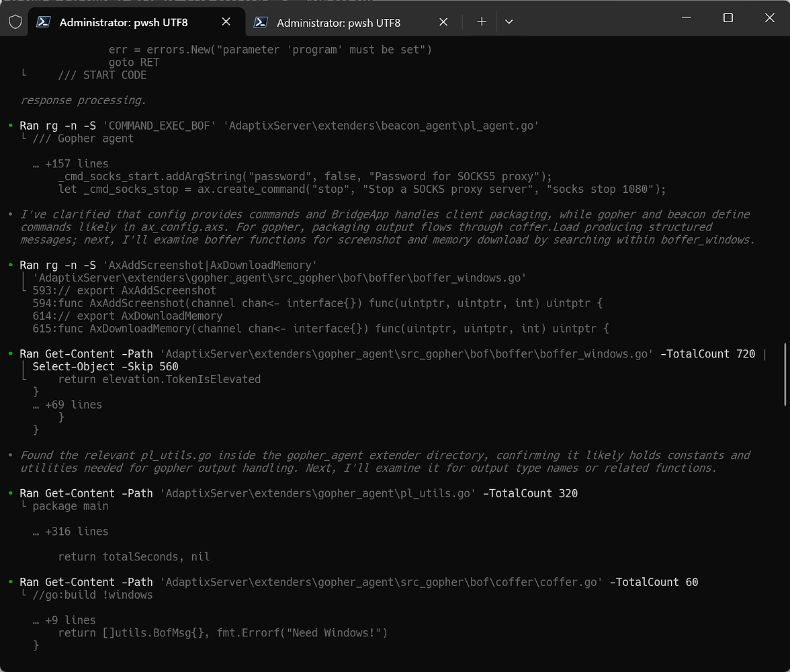Click the administrator shield icon
Viewport: 790px width, 672px height.
pos(15,22)
